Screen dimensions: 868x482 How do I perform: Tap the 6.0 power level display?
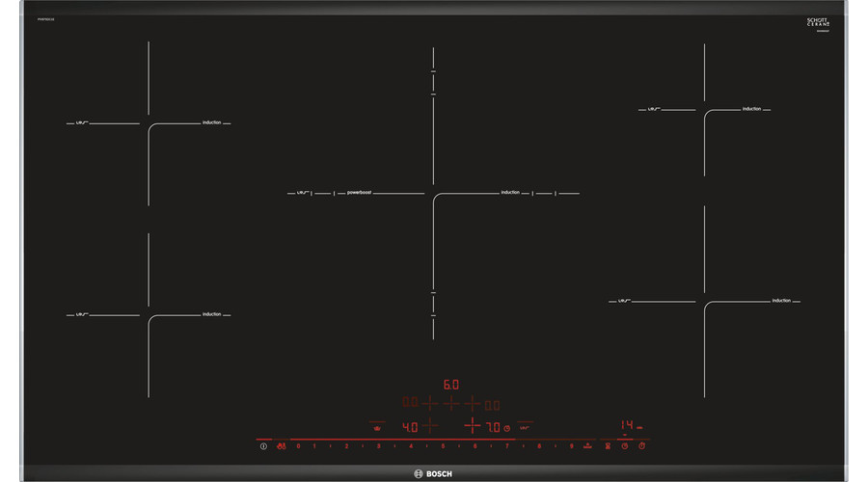(450, 384)
